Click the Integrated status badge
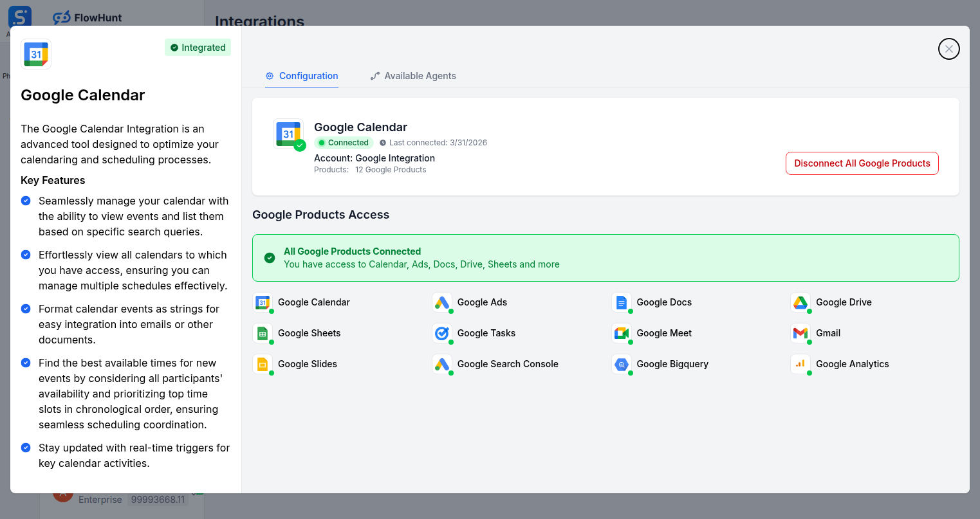Screen dimensions: 980x519 pyautogui.click(x=198, y=47)
